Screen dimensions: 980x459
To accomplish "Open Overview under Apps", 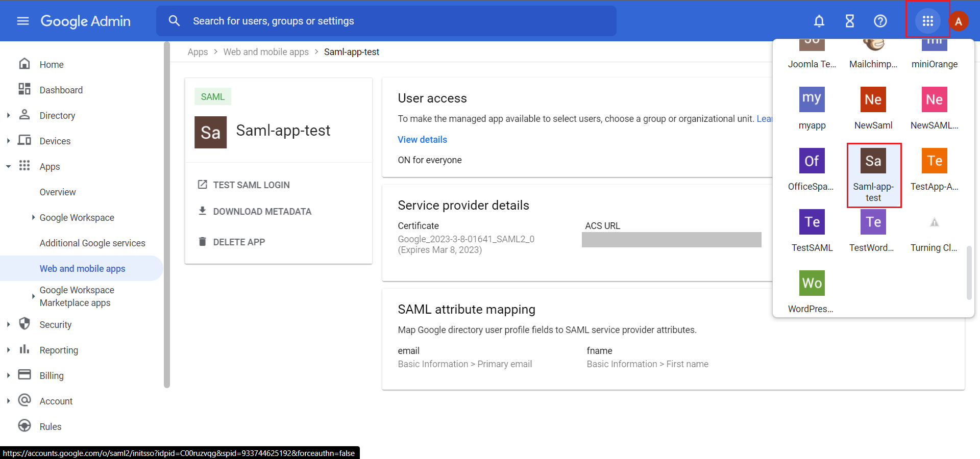I will pyautogui.click(x=58, y=192).
